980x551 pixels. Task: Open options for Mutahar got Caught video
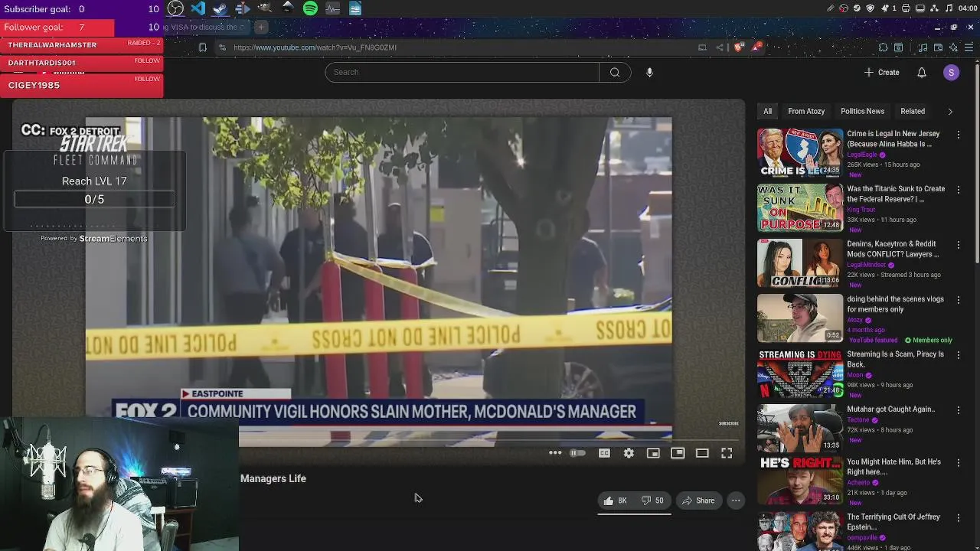click(x=958, y=410)
